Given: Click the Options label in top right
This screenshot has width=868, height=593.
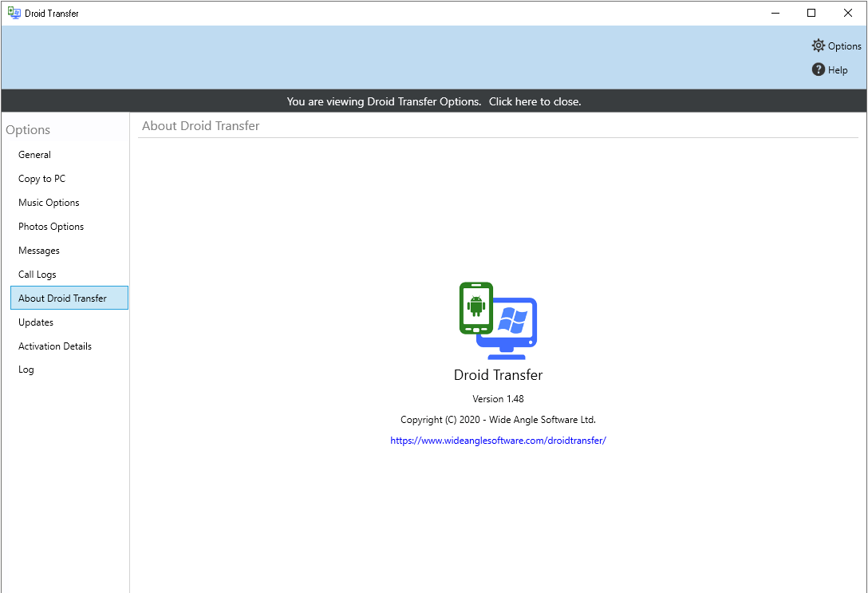Looking at the screenshot, I should click(844, 46).
